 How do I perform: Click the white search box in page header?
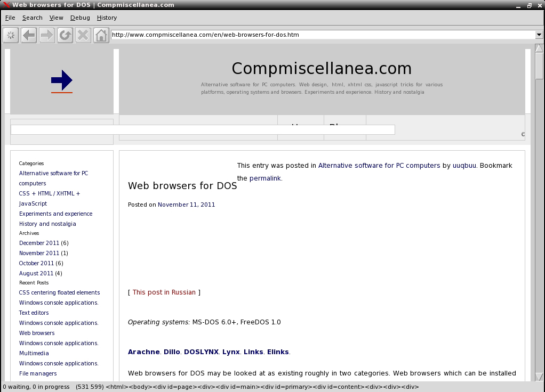pos(203,129)
